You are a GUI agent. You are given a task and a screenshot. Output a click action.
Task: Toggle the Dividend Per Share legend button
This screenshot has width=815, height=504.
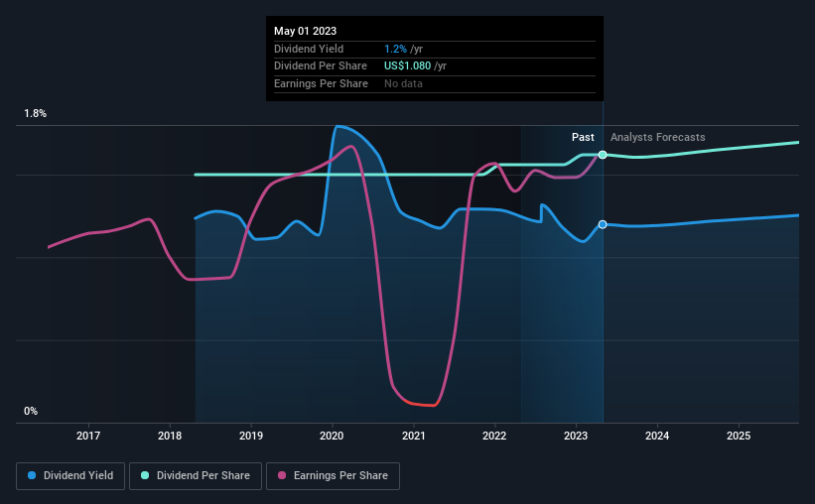pos(196,475)
